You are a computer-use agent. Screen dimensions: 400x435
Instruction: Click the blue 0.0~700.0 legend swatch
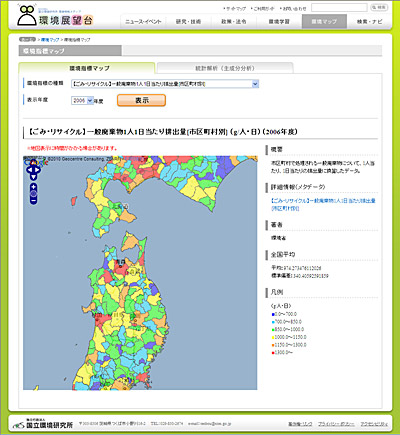(x=273, y=314)
